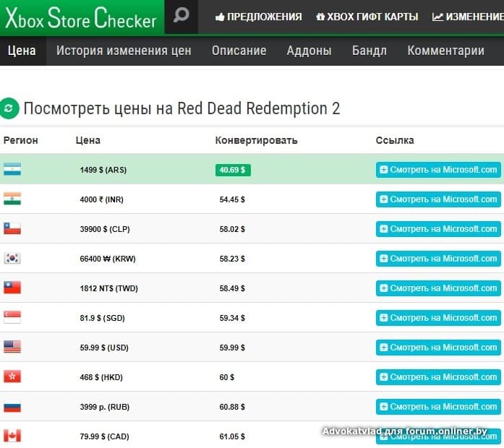Sort by the Конвертировать column header
Screen dimensions: 504x448
(x=256, y=140)
